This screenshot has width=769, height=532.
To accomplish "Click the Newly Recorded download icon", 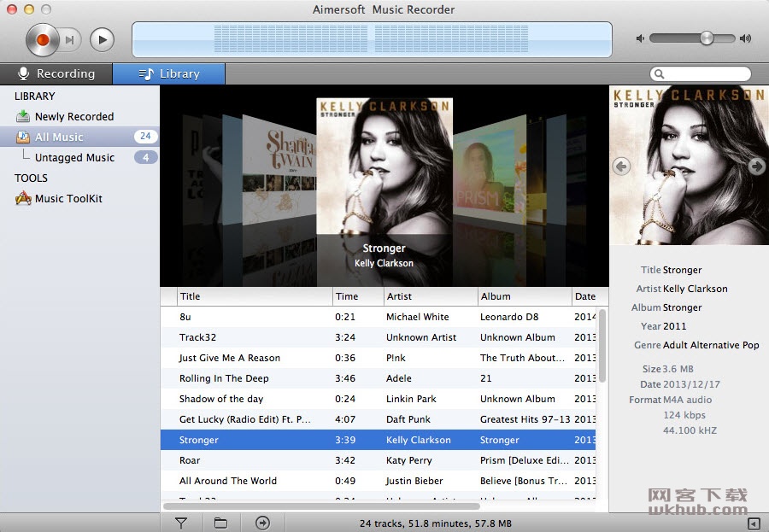I will [22, 116].
